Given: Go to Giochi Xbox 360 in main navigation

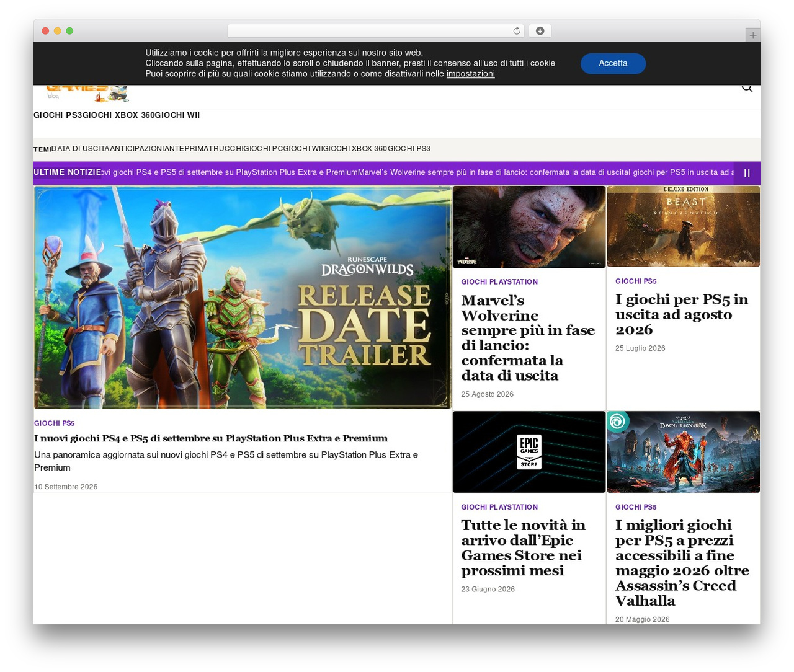Looking at the screenshot, I should [x=118, y=115].
